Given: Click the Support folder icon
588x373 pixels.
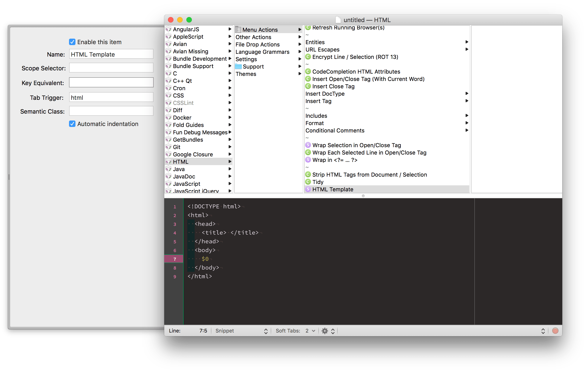Looking at the screenshot, I should pos(238,66).
